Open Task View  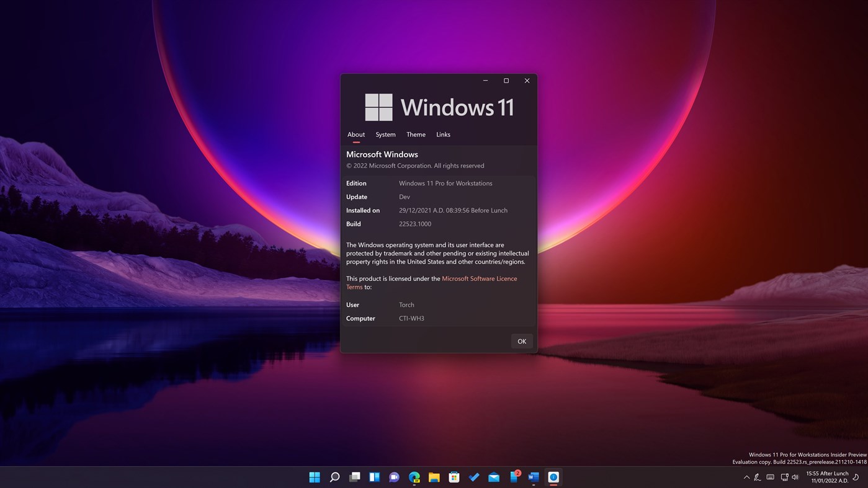[354, 477]
